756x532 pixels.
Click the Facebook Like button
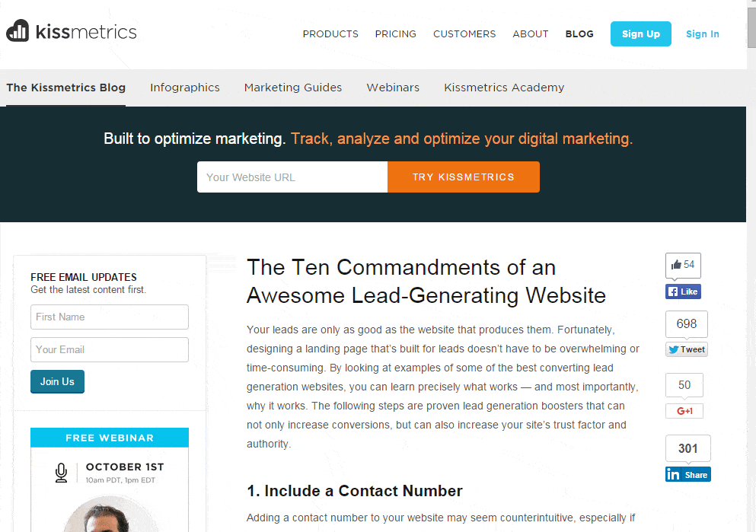click(683, 291)
